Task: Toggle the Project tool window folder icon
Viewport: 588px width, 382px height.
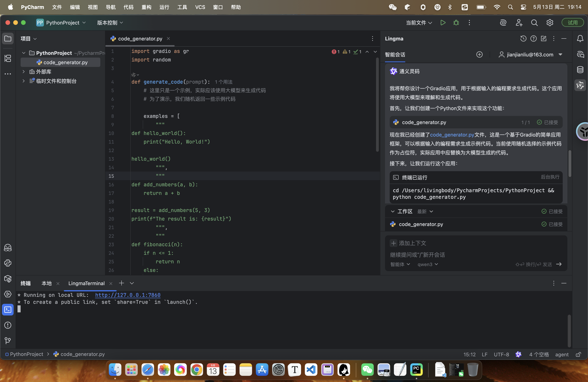Action: point(8,39)
